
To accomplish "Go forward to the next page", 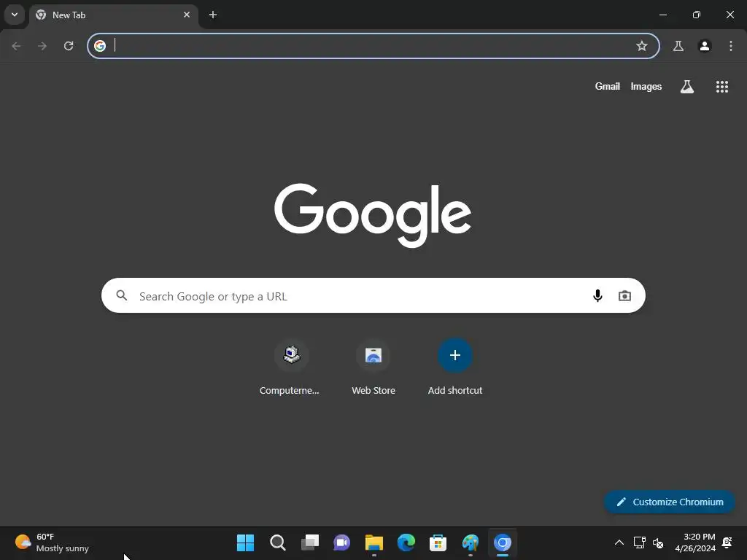I will [42, 46].
